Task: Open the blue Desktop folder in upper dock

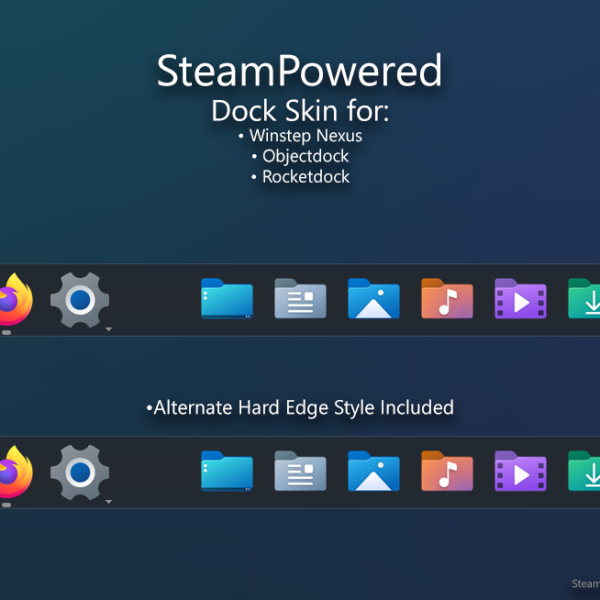Action: tap(227, 299)
